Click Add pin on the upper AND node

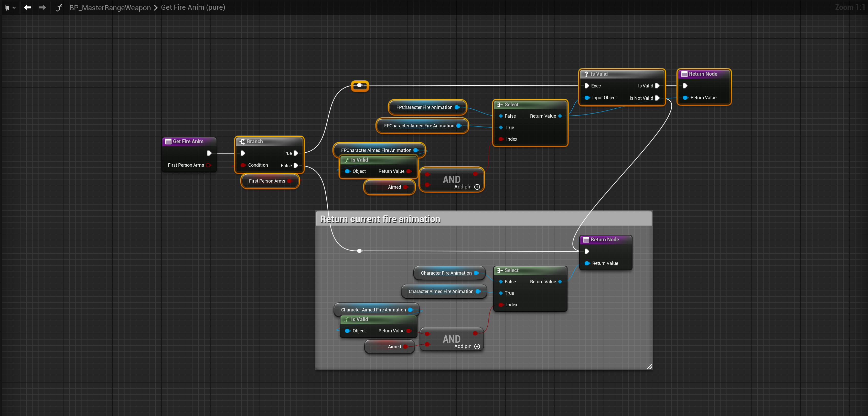pos(477,187)
